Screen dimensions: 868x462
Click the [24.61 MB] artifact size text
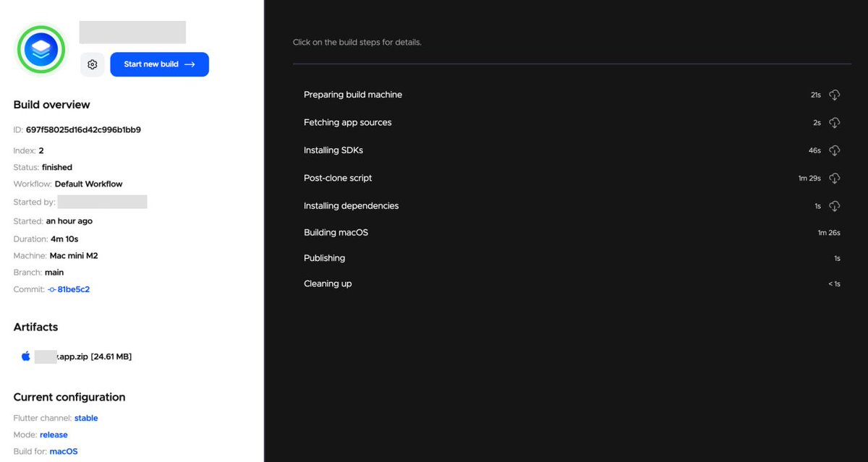pos(111,356)
